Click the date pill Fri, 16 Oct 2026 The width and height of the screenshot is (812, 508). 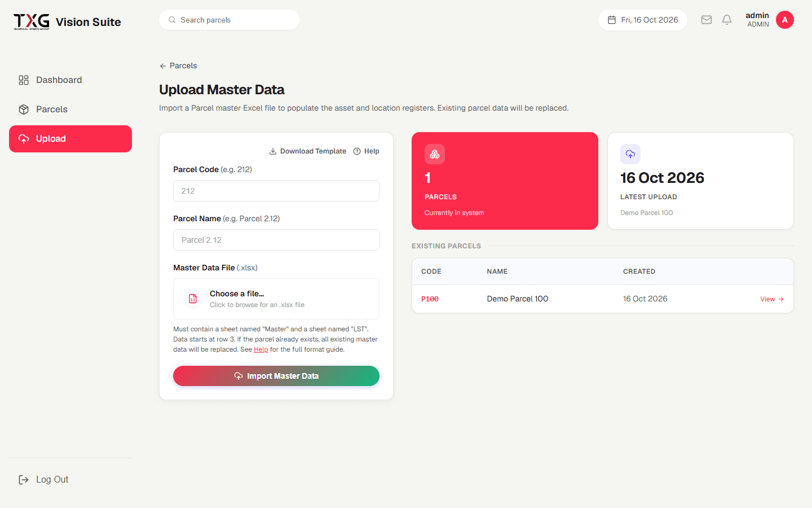click(x=643, y=20)
